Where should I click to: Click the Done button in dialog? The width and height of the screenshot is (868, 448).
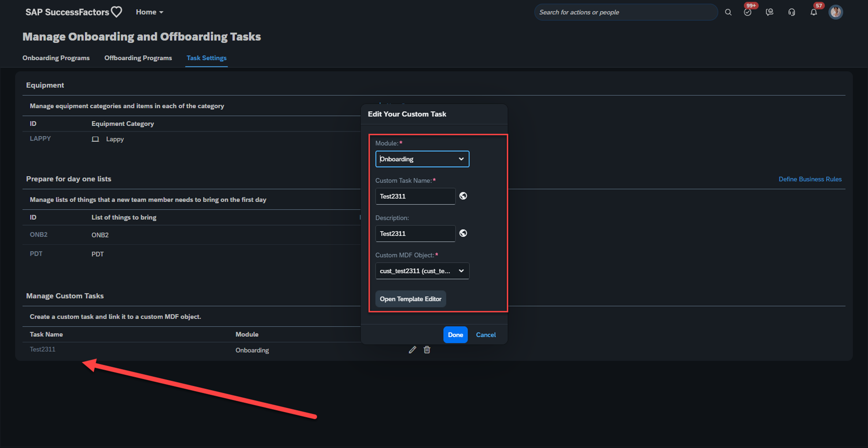(455, 335)
